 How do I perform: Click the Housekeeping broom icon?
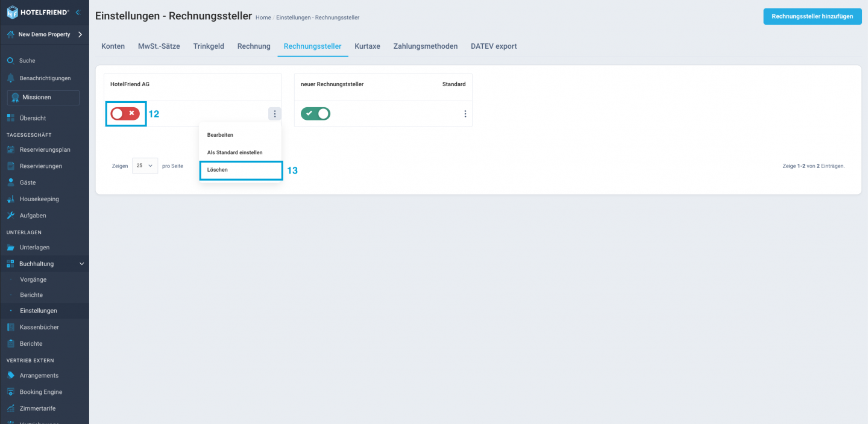tap(10, 199)
